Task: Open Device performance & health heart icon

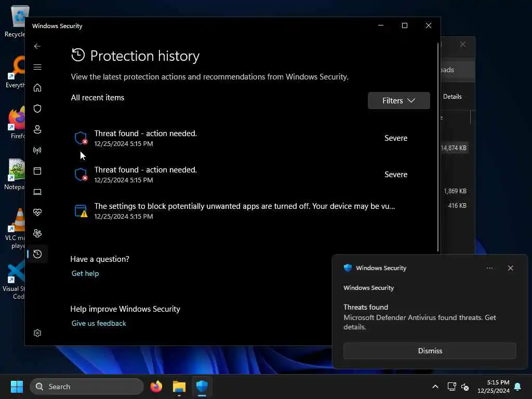Action: tap(37, 212)
